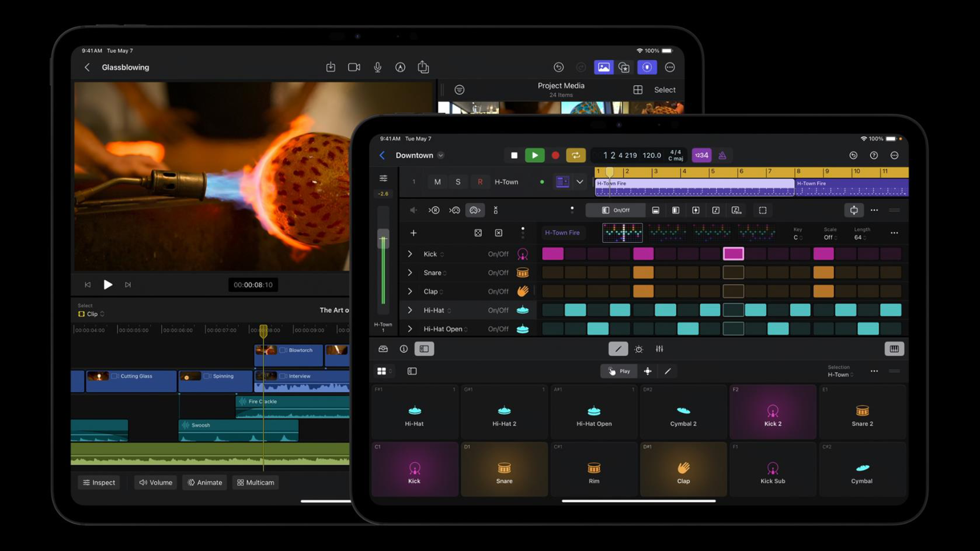Tap the voiceover microphone icon in Glassblowing toolbar
Screen dimensions: 980x551
point(377,67)
